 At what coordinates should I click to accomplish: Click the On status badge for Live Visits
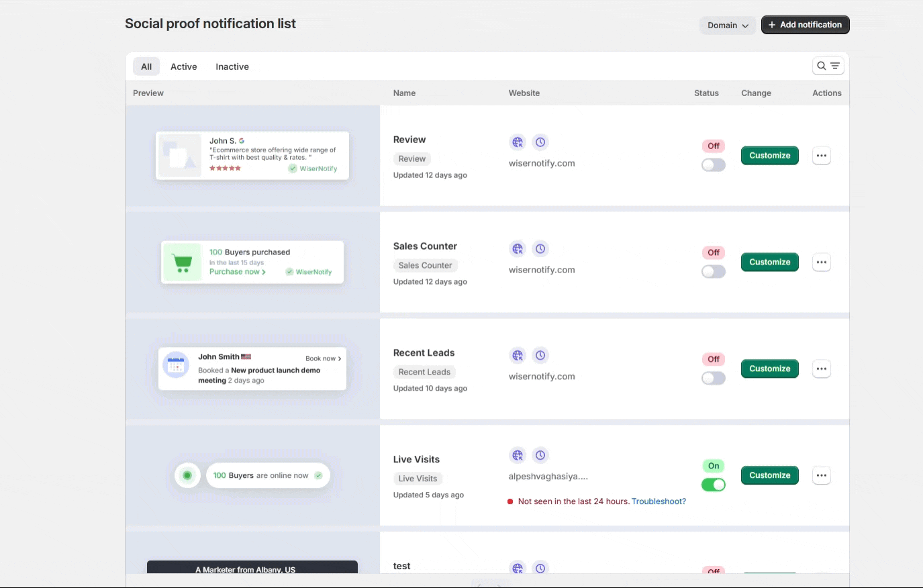tap(714, 466)
